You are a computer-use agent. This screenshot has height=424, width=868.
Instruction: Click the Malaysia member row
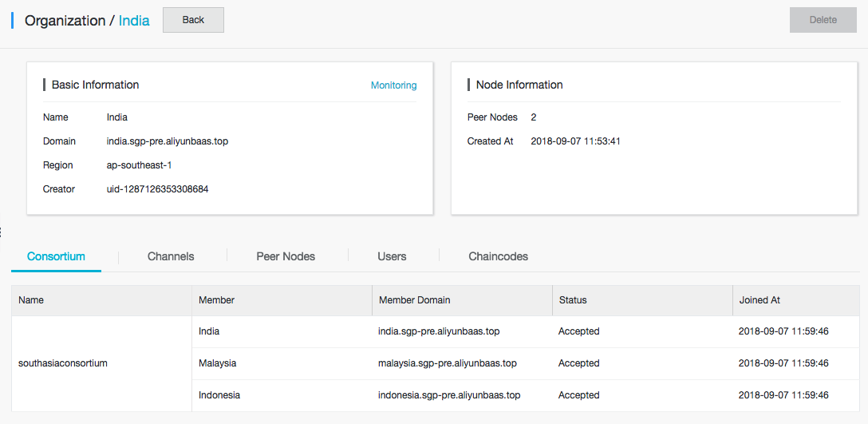(526, 363)
